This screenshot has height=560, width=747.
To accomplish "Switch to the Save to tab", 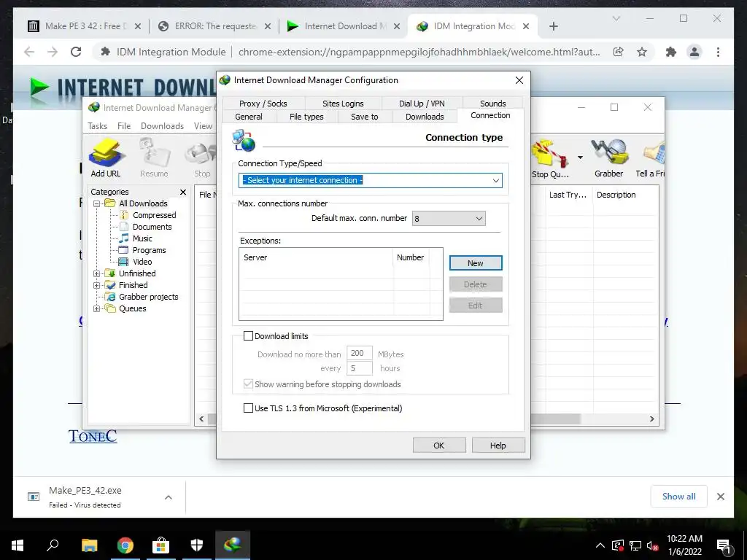I will [x=365, y=117].
